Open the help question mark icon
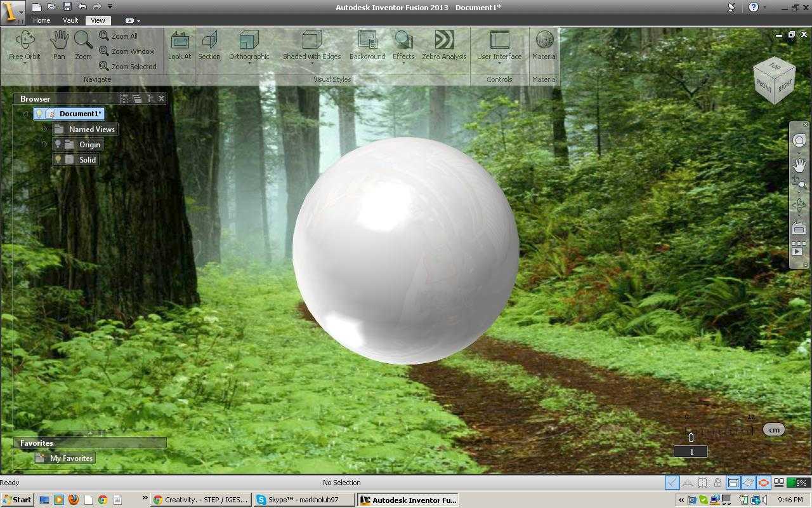 click(753, 7)
